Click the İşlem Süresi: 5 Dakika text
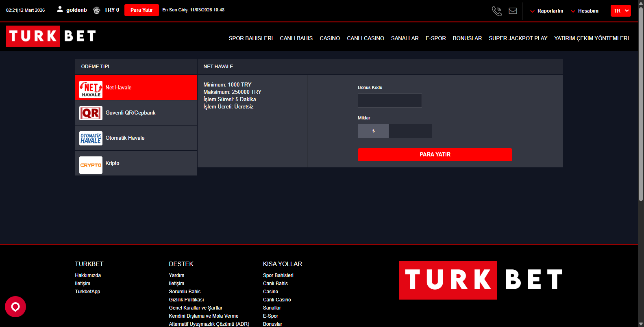The height and width of the screenshot is (327, 644). point(229,99)
